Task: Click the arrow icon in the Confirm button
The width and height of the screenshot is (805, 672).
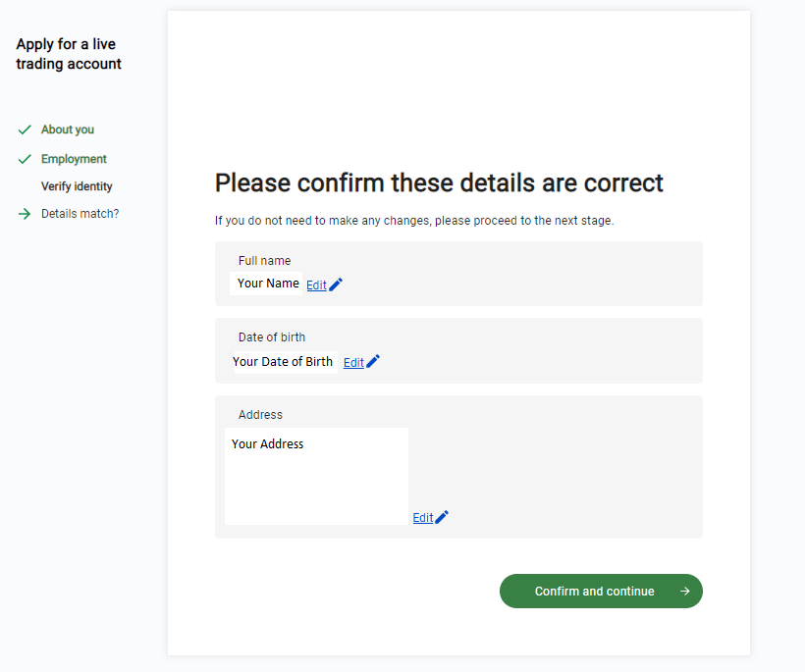Action: click(685, 592)
